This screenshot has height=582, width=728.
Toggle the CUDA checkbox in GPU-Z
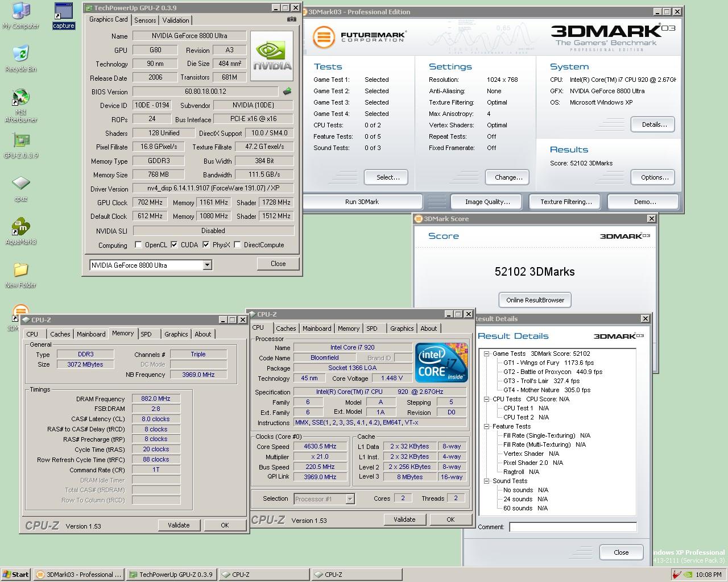coord(174,245)
